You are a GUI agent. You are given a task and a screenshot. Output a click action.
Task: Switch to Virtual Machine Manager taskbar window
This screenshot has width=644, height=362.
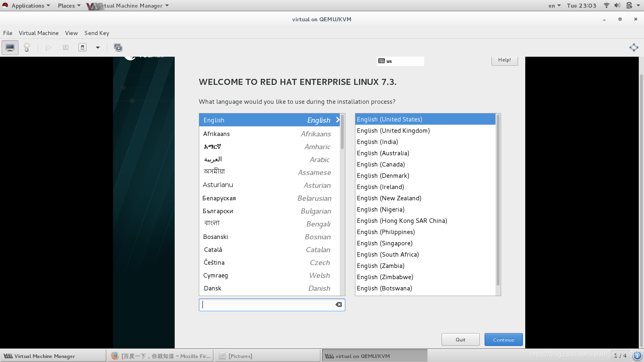(x=53, y=356)
